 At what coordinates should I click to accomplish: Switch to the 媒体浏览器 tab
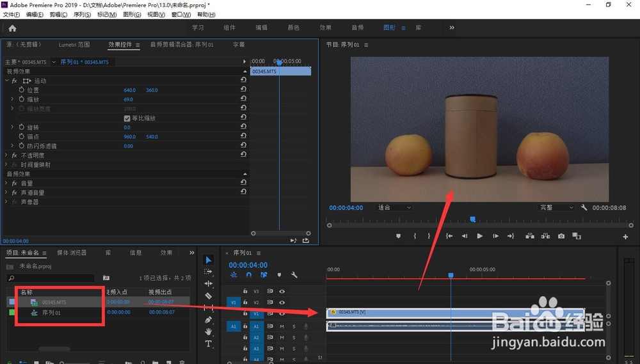(72, 253)
